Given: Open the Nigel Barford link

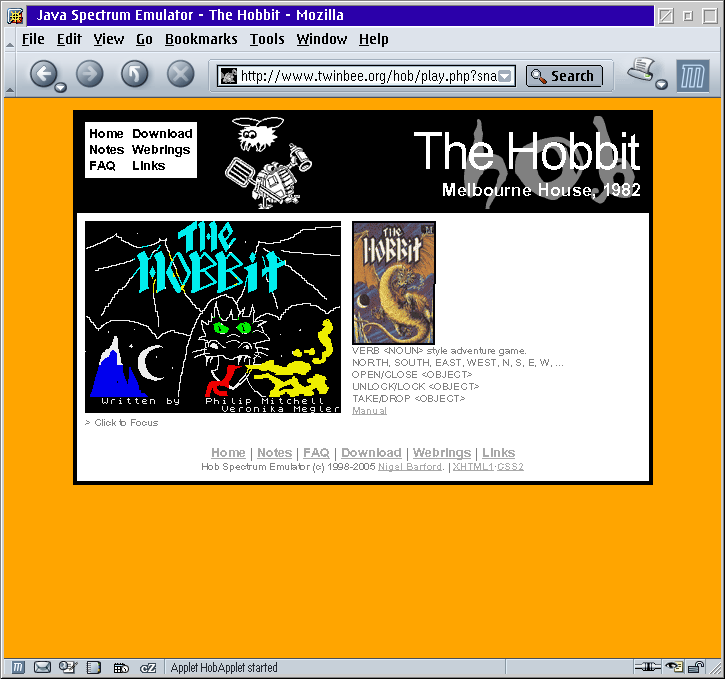Looking at the screenshot, I should coord(410,467).
